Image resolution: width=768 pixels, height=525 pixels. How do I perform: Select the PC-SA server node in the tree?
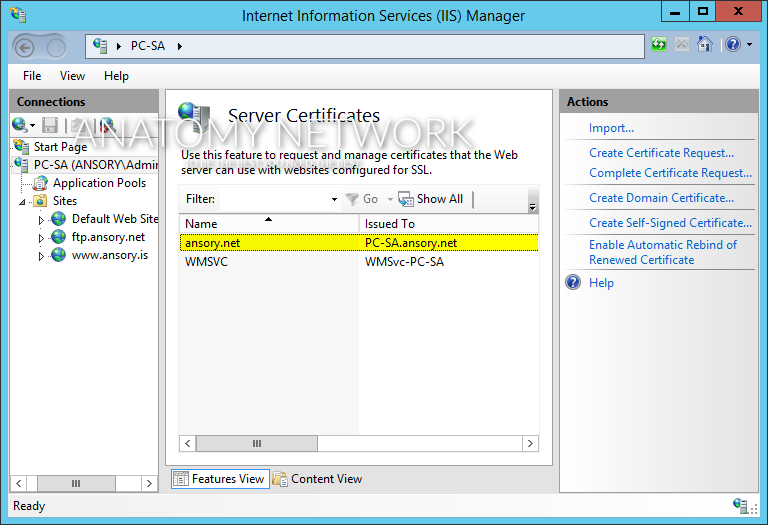[96, 165]
